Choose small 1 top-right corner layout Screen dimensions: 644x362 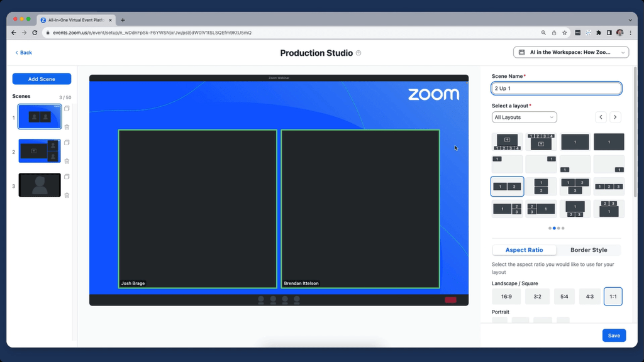tap(541, 164)
